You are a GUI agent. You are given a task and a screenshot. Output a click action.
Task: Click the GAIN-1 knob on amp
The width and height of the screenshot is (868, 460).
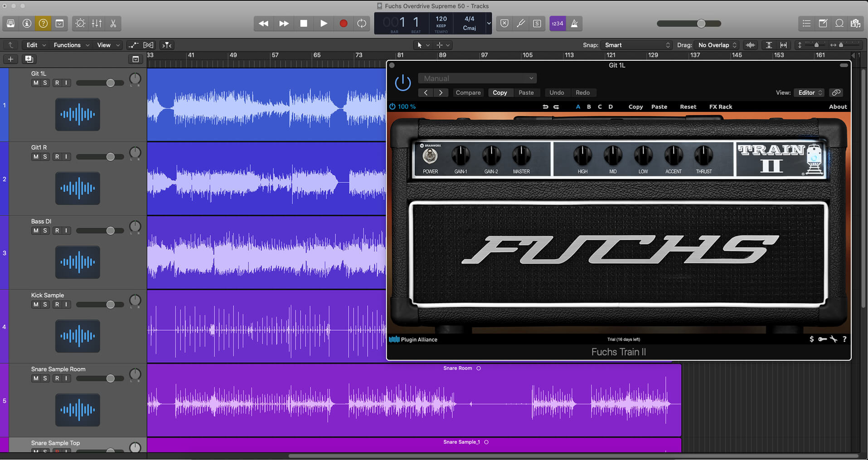[x=461, y=156]
